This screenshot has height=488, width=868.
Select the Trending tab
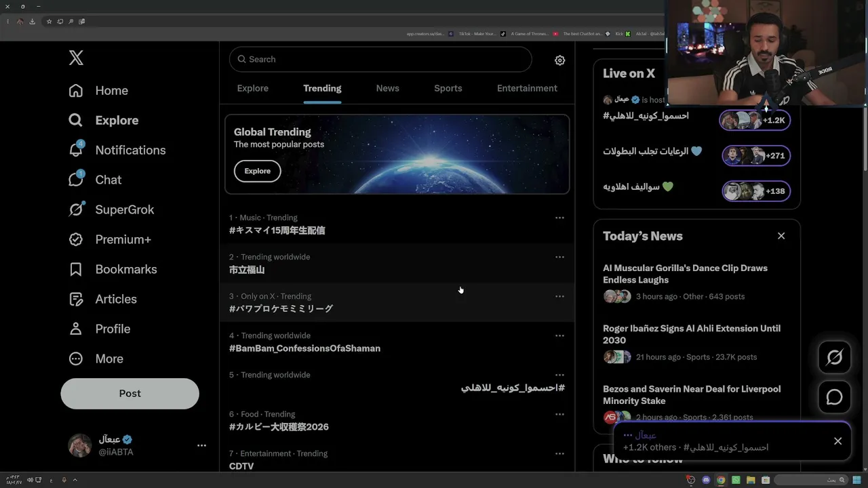[322, 88]
